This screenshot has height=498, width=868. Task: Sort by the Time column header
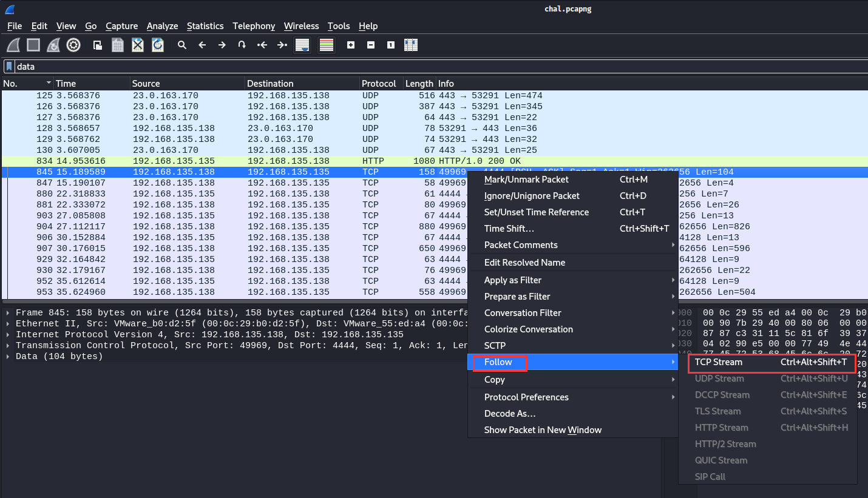pos(92,84)
